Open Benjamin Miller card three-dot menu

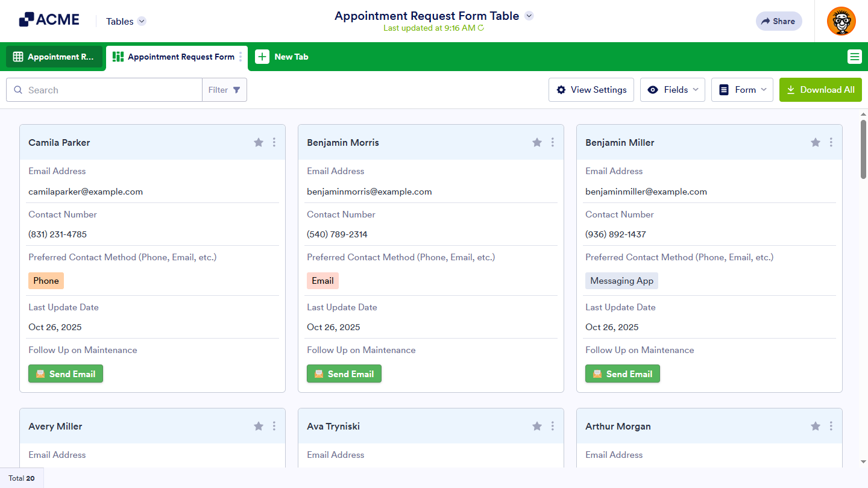[831, 142]
